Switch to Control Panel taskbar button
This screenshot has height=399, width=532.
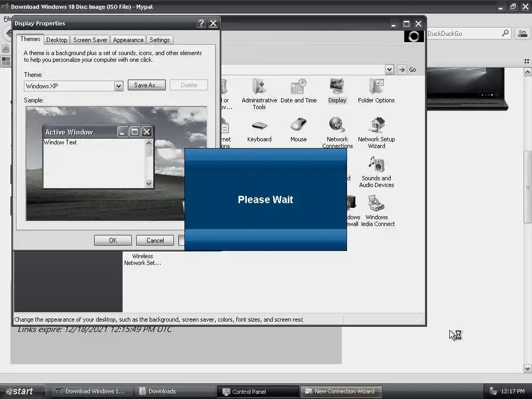[x=258, y=392]
